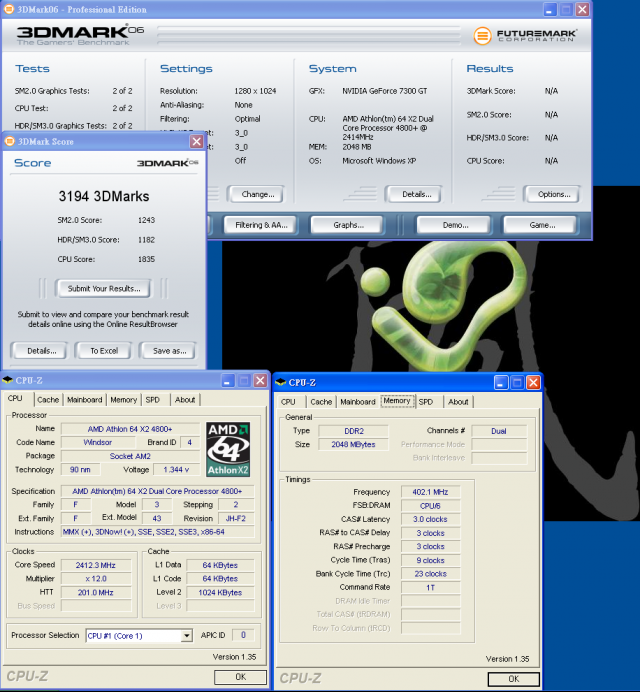Click the Core Speed 2412.3 MHz value
Screen dimensions: 640x692
tap(95, 565)
